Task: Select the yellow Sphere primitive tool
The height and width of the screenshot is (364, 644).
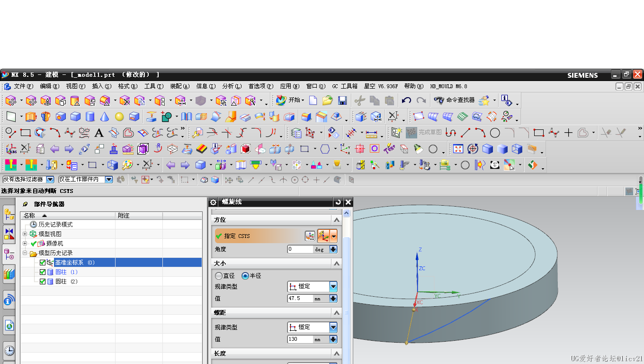Action: point(119,117)
